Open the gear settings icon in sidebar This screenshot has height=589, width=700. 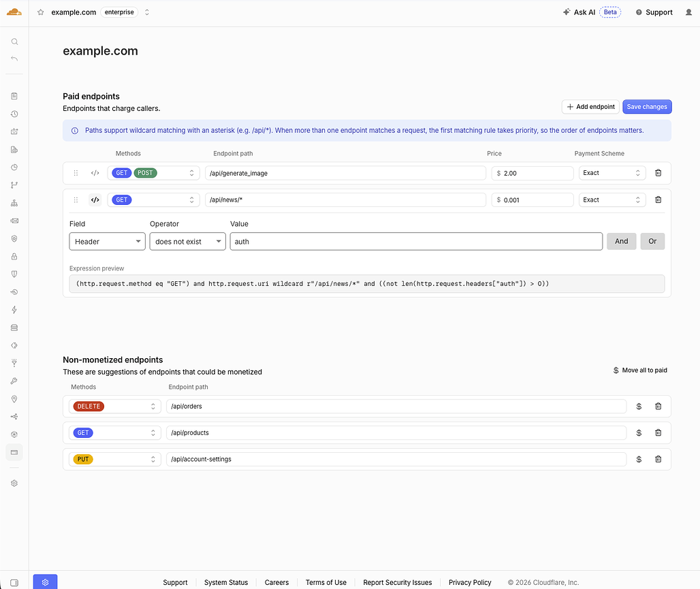tap(14, 483)
